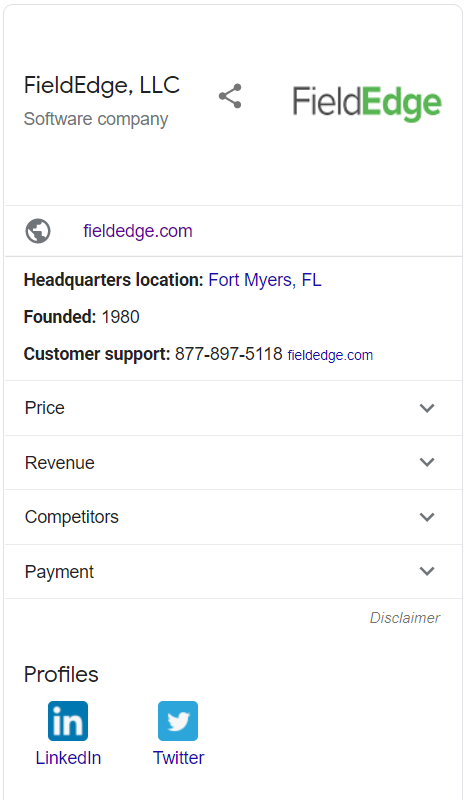Viewport: 467px width, 801px height.
Task: Click the share icon beside FieldEdge, LLC
Action: 230,96
